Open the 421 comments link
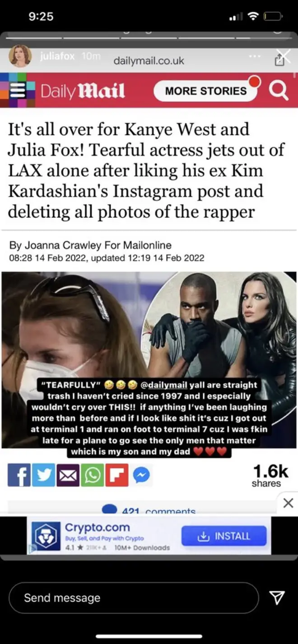The height and width of the screenshot is (644, 298). tap(149, 511)
